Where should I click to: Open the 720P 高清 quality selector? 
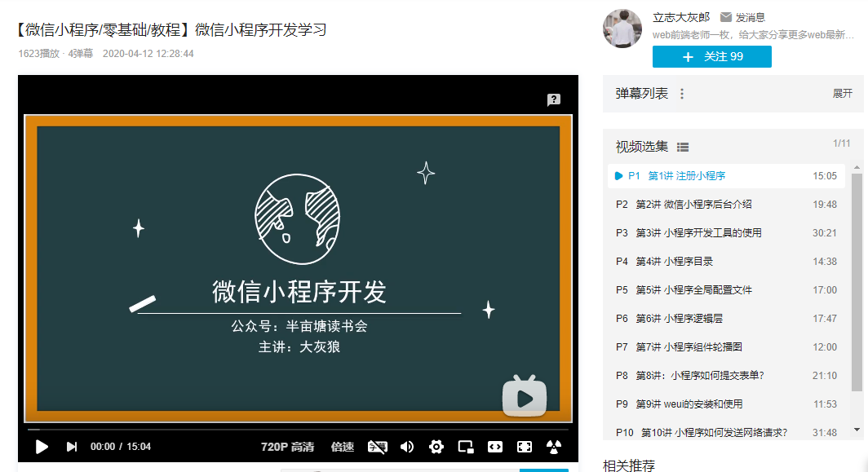(x=287, y=447)
